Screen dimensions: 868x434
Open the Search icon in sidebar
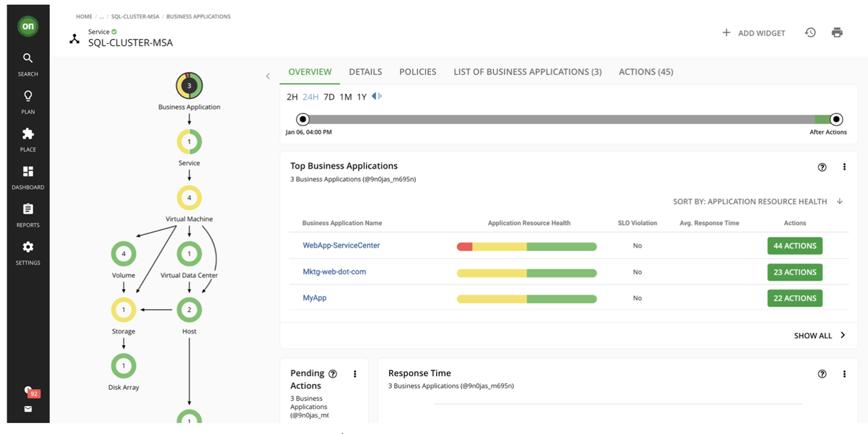(28, 59)
